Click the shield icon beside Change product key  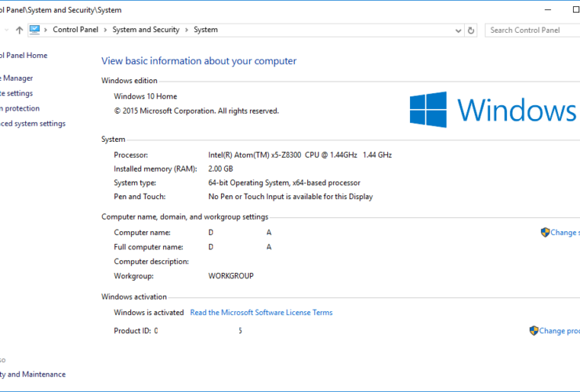534,331
